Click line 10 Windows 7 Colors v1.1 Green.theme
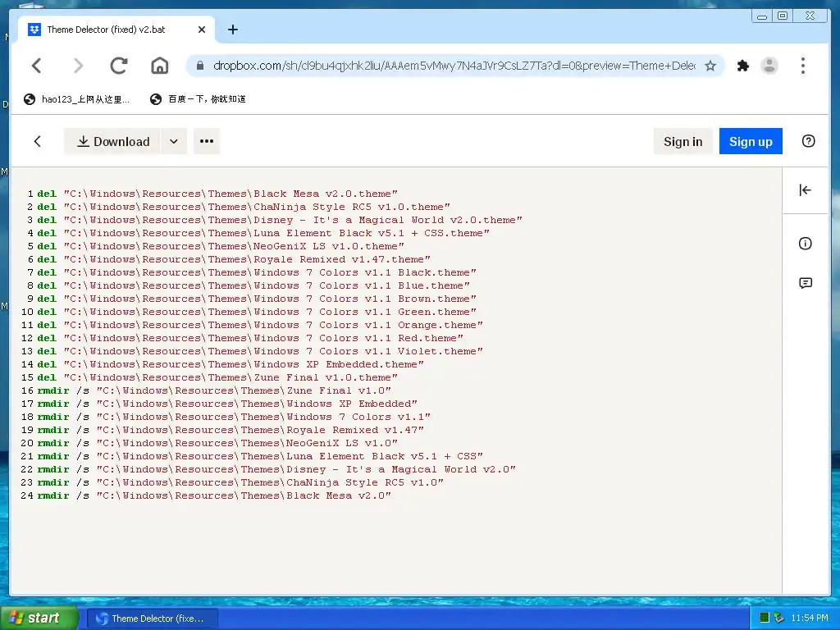 pyautogui.click(x=256, y=312)
